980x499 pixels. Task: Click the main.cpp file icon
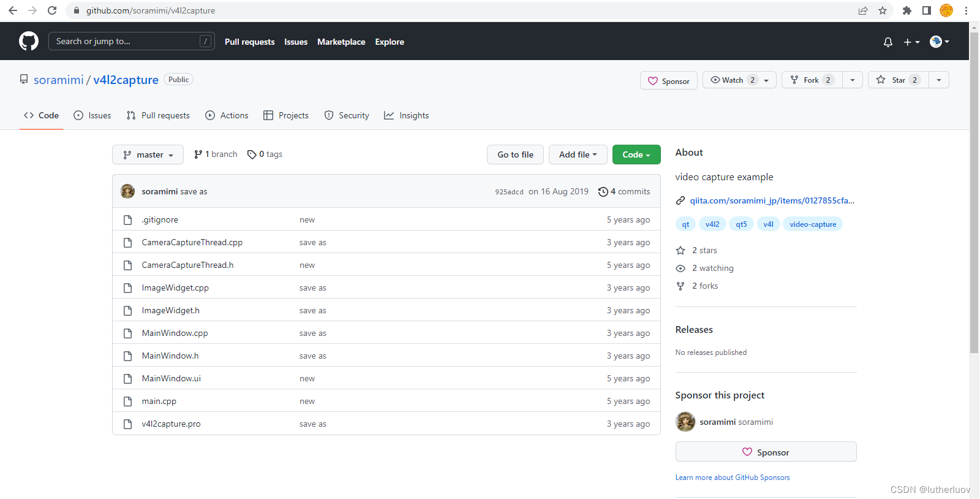(127, 402)
